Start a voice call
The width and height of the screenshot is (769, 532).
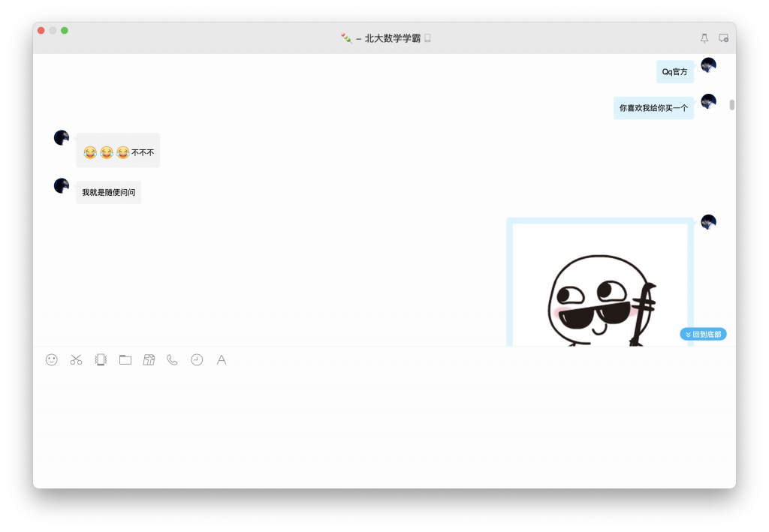pyautogui.click(x=171, y=360)
